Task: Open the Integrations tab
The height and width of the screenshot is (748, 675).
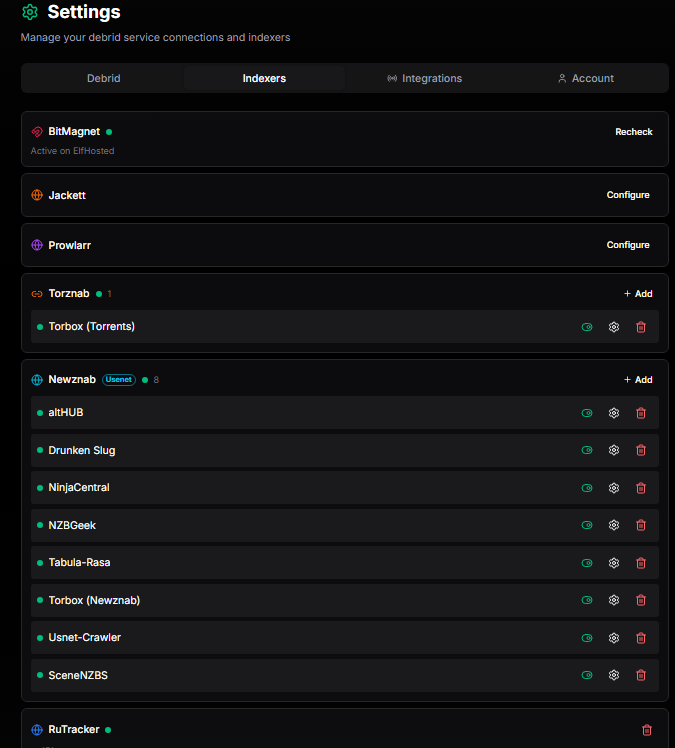Action: coord(424,78)
